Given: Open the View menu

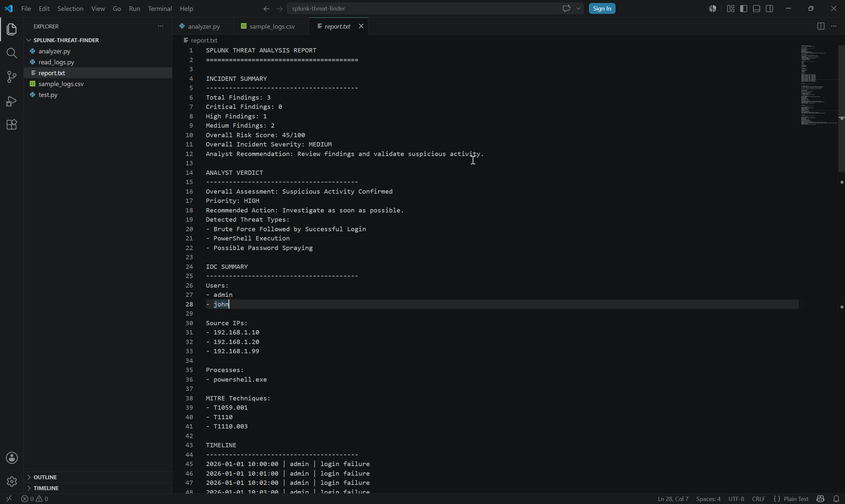Looking at the screenshot, I should coord(98,9).
